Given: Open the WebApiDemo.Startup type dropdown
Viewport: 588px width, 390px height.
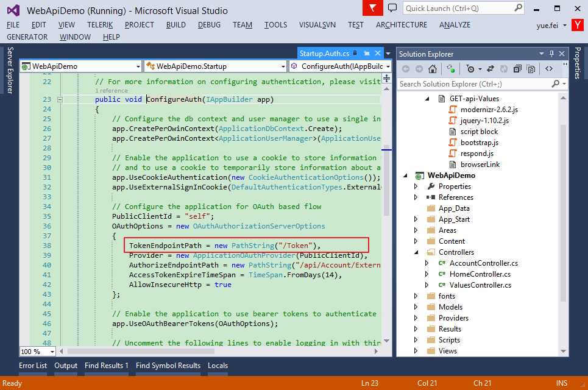Looking at the screenshot, I should coord(283,66).
